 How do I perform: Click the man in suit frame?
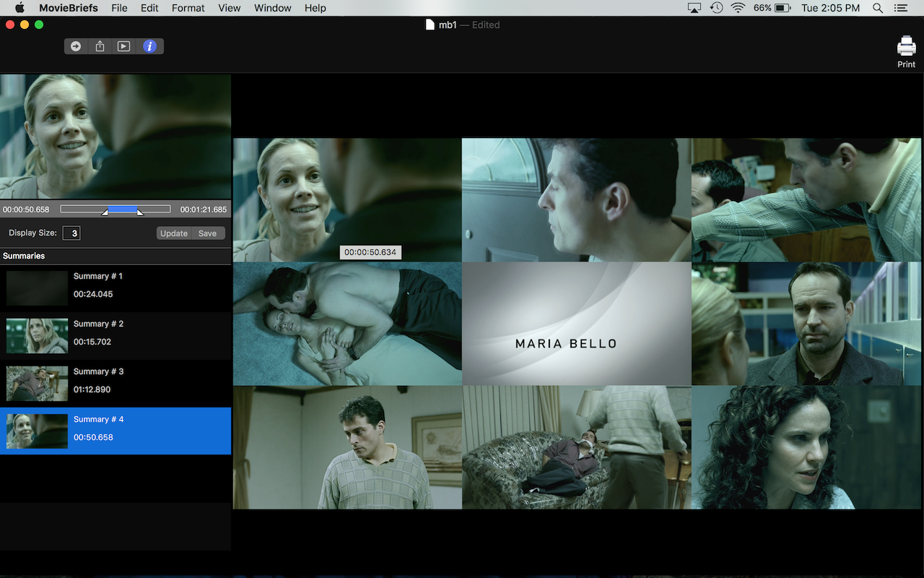click(808, 324)
